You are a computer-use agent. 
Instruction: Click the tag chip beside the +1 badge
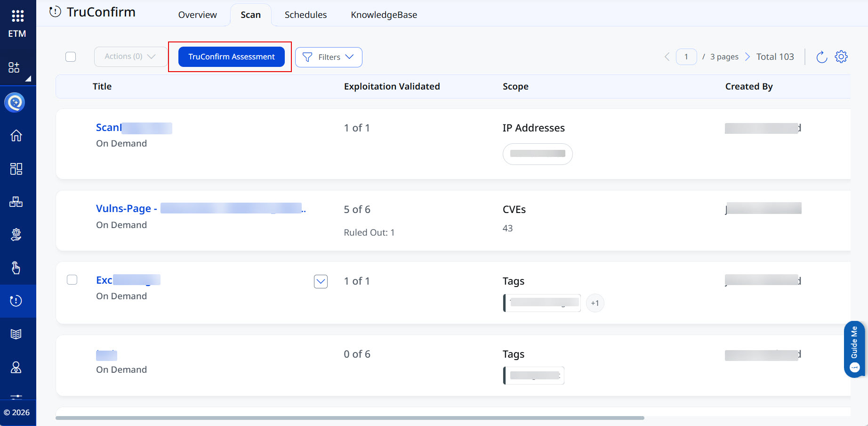click(x=542, y=303)
